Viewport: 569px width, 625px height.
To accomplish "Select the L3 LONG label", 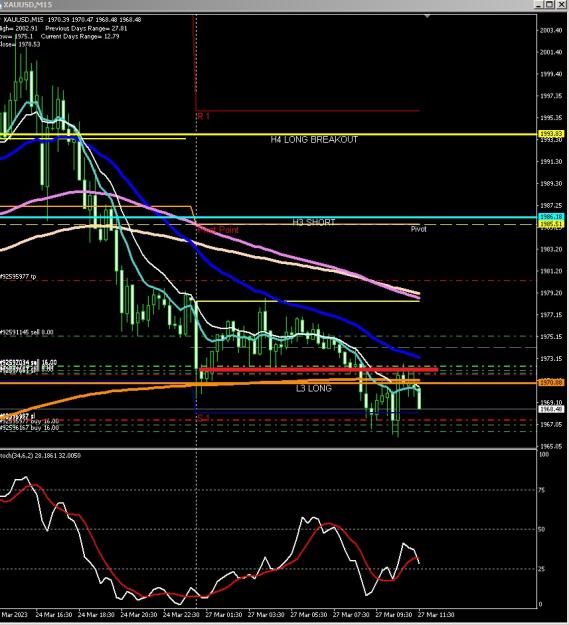I will (x=314, y=388).
